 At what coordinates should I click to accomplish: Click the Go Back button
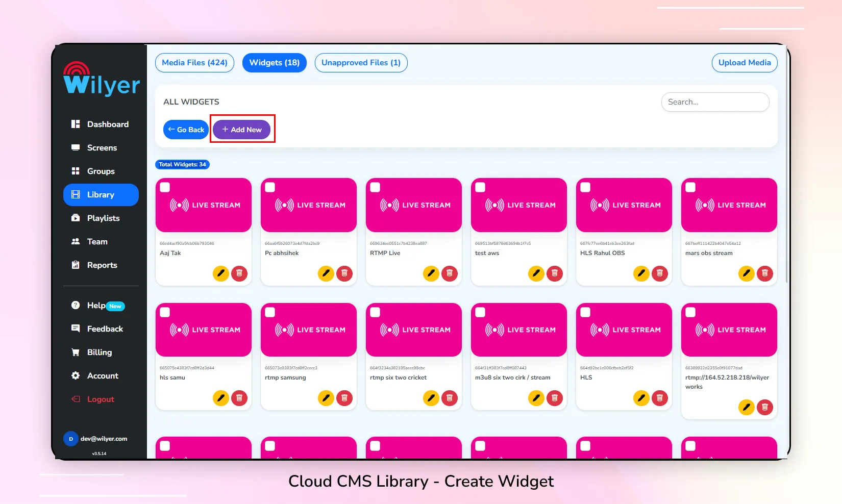tap(186, 130)
